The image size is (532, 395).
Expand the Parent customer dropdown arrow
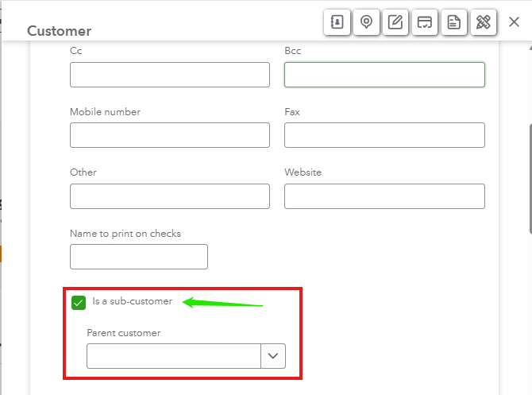point(273,356)
